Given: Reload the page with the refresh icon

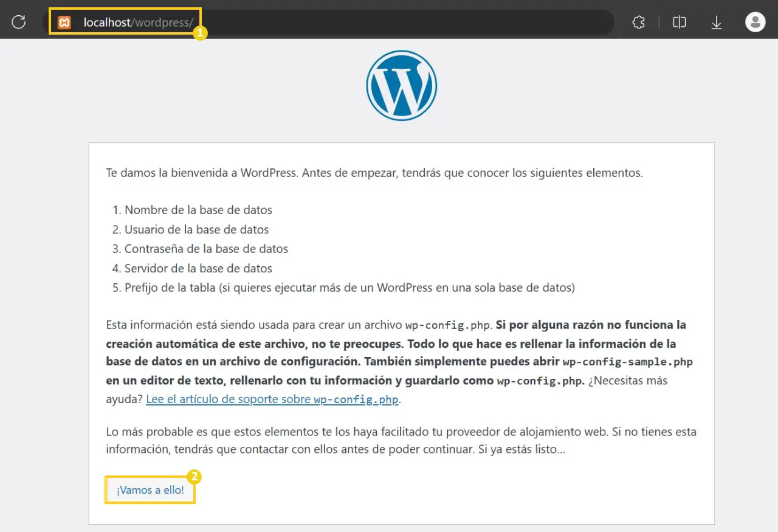Looking at the screenshot, I should click(x=19, y=22).
